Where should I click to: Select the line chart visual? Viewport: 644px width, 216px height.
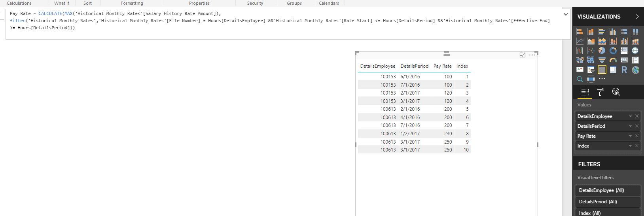pyautogui.click(x=580, y=41)
